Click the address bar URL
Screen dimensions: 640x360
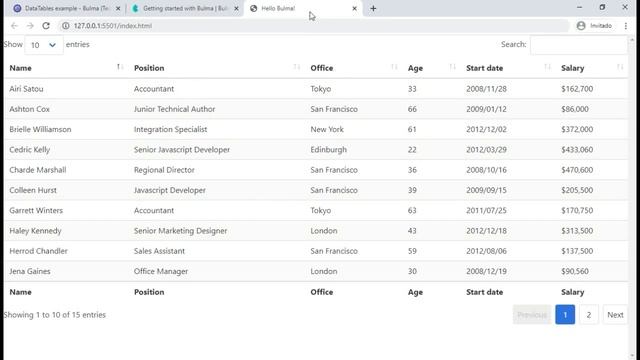tap(113, 26)
